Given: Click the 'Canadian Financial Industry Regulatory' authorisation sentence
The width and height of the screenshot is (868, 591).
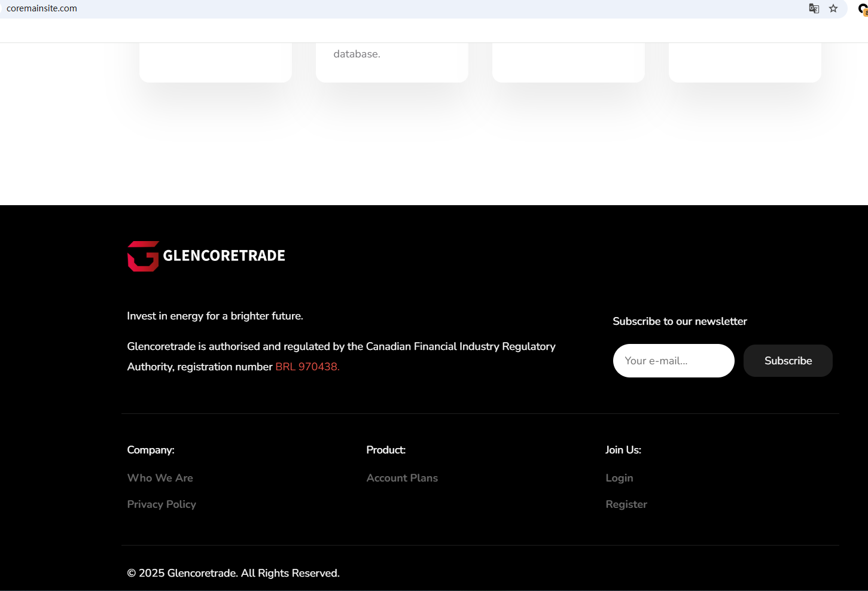Looking at the screenshot, I should click(x=342, y=357).
